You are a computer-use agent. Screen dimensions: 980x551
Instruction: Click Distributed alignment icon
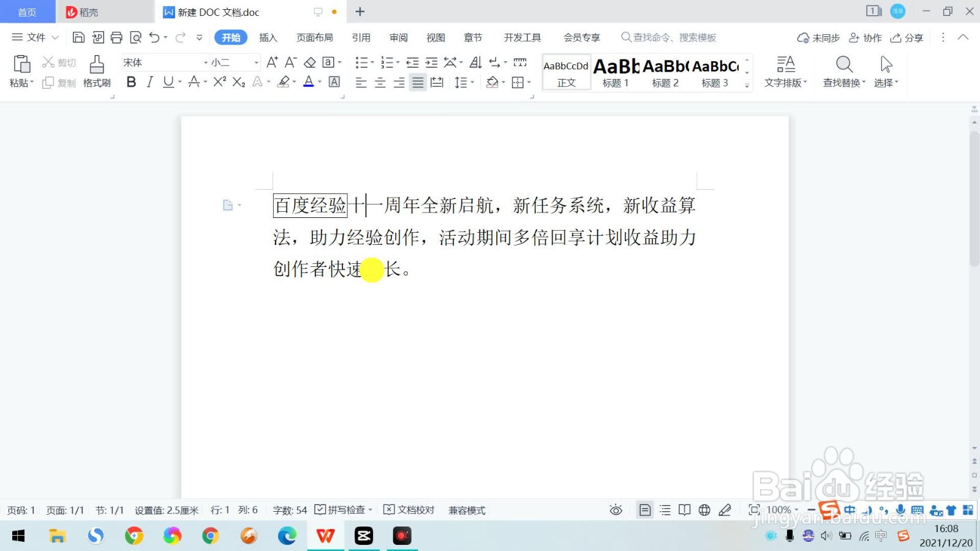point(437,82)
